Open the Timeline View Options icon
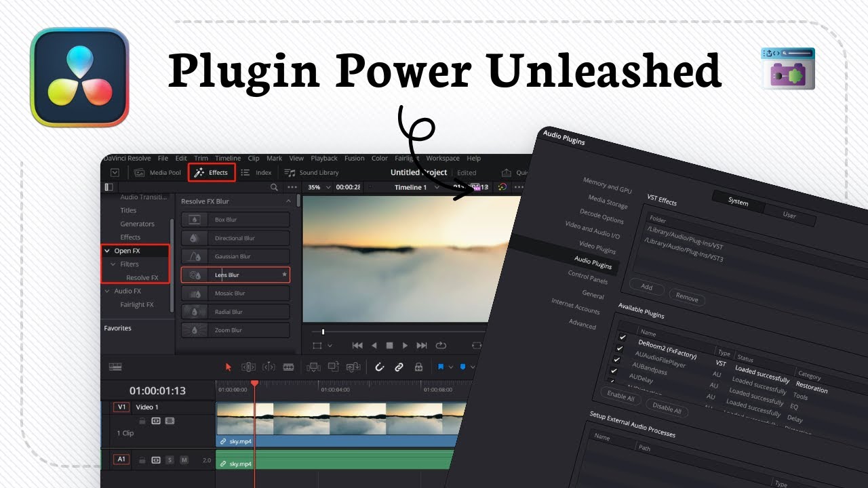The width and height of the screenshot is (868, 488). [x=115, y=367]
